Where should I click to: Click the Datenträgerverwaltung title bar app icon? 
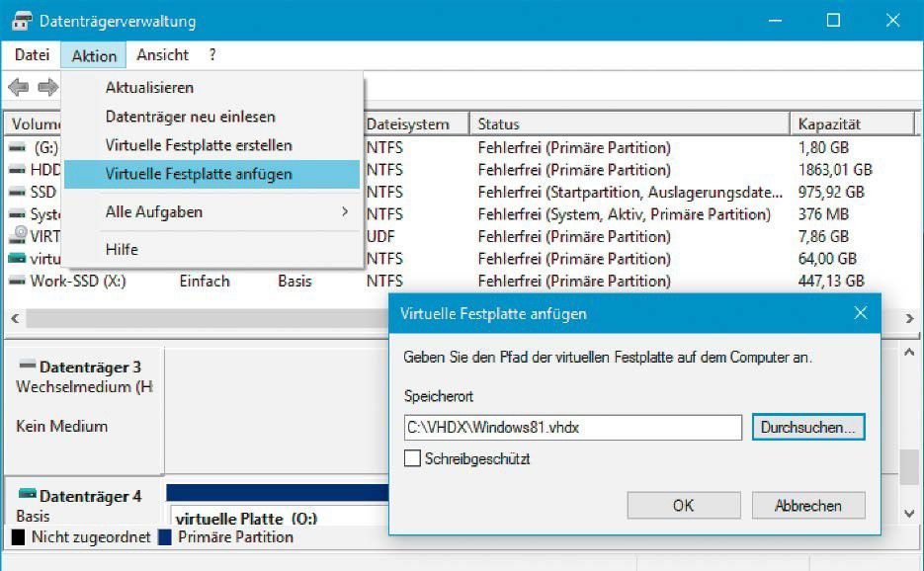21,21
